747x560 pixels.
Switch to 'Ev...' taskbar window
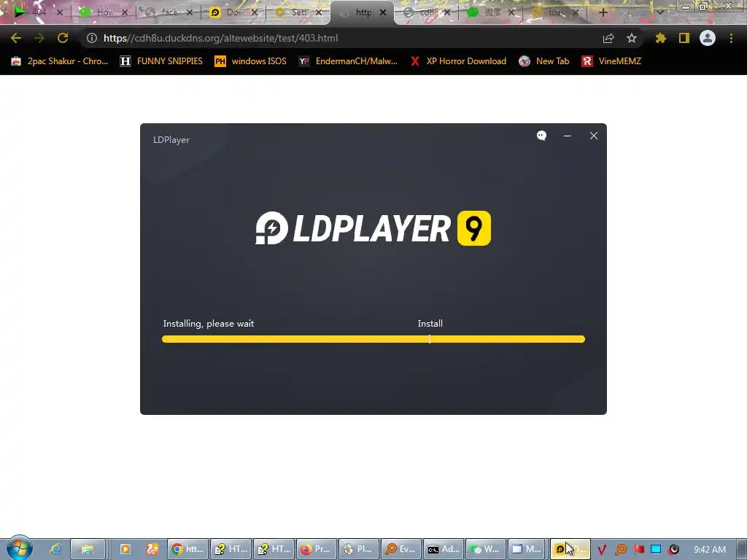pyautogui.click(x=401, y=549)
